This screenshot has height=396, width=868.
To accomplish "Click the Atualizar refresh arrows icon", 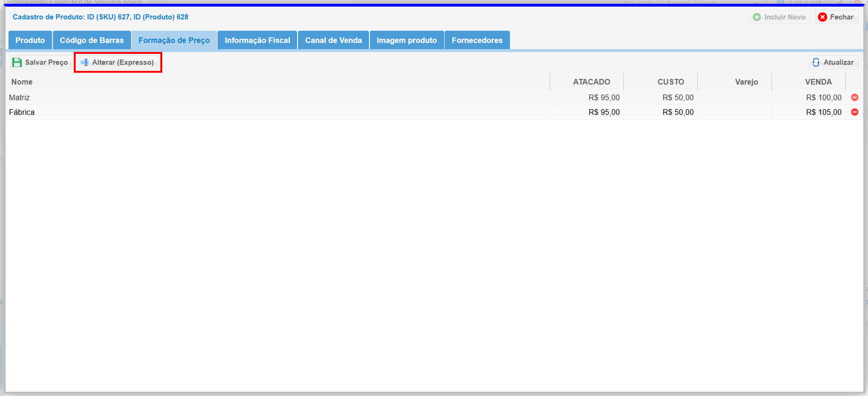I will pyautogui.click(x=816, y=62).
